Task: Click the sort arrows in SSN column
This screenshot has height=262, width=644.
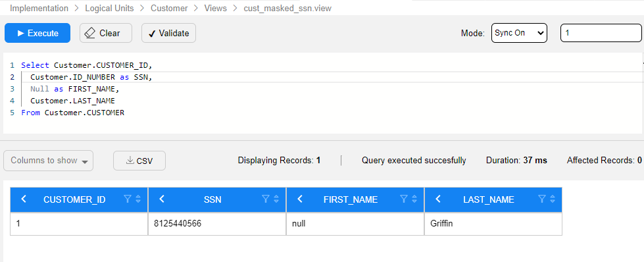Action: pyautogui.click(x=276, y=199)
